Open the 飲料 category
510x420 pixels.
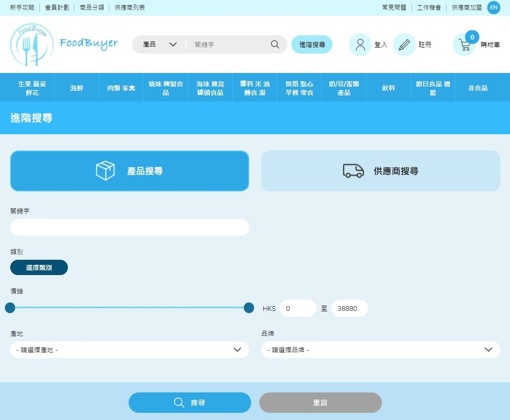[x=388, y=88]
